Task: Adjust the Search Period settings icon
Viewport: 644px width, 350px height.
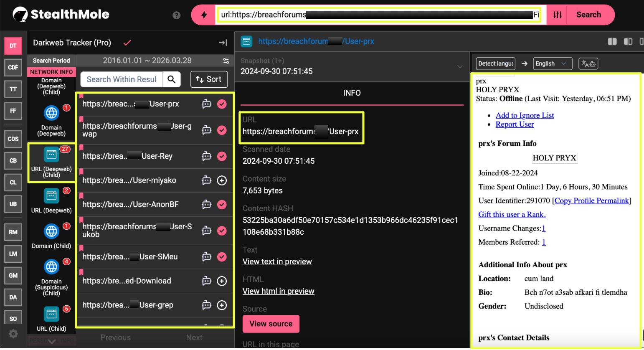Action: click(226, 61)
